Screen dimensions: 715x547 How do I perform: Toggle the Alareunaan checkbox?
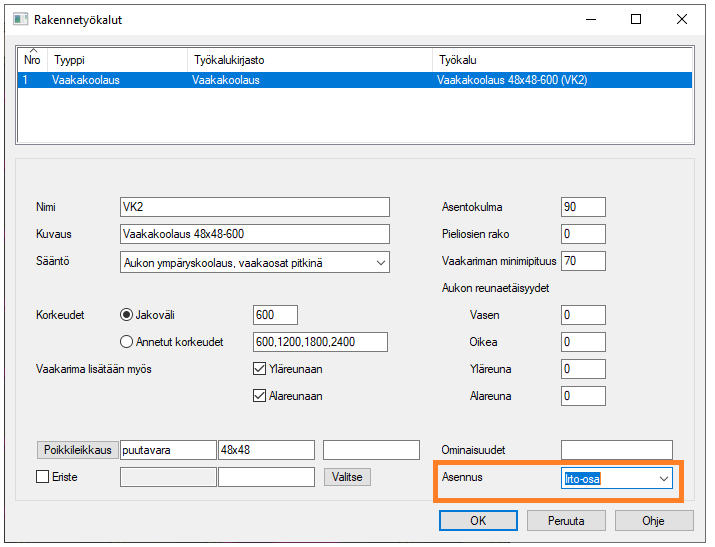[x=260, y=396]
